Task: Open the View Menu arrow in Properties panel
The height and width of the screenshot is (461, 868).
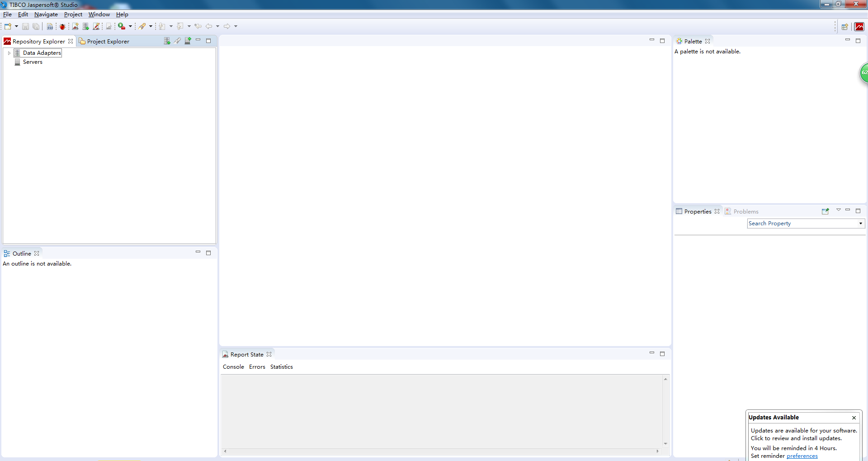Action: pos(839,210)
